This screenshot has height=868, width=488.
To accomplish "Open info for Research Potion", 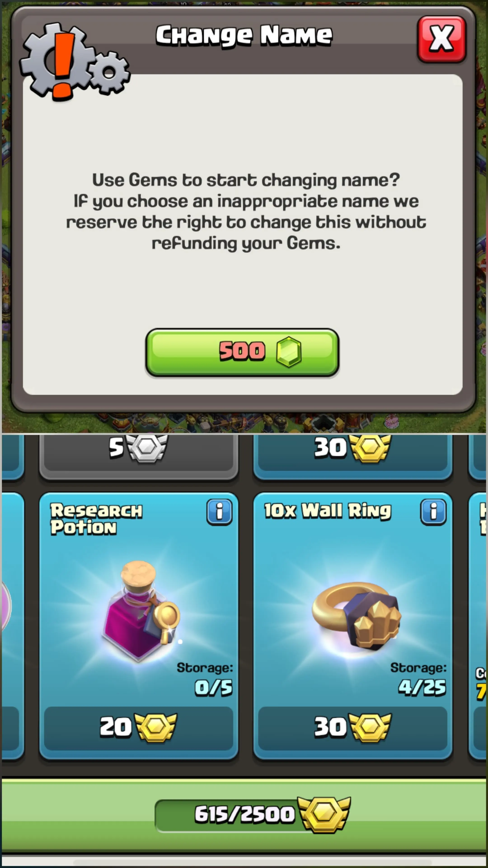I will click(219, 512).
